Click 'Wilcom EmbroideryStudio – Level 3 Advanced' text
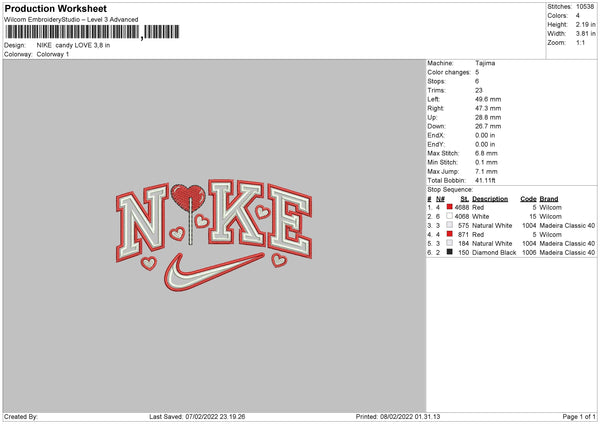Viewport: 600px width, 424px height. pyautogui.click(x=71, y=20)
